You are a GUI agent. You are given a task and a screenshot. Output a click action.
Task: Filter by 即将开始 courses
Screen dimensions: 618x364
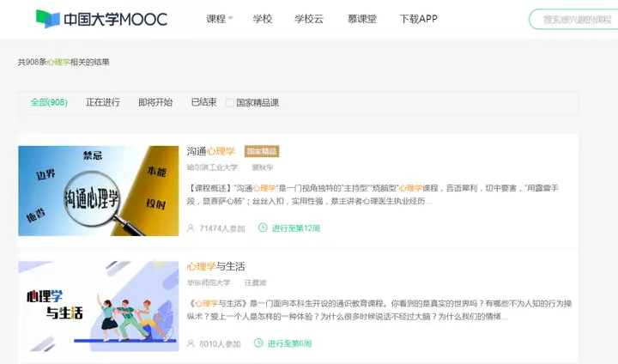point(155,102)
